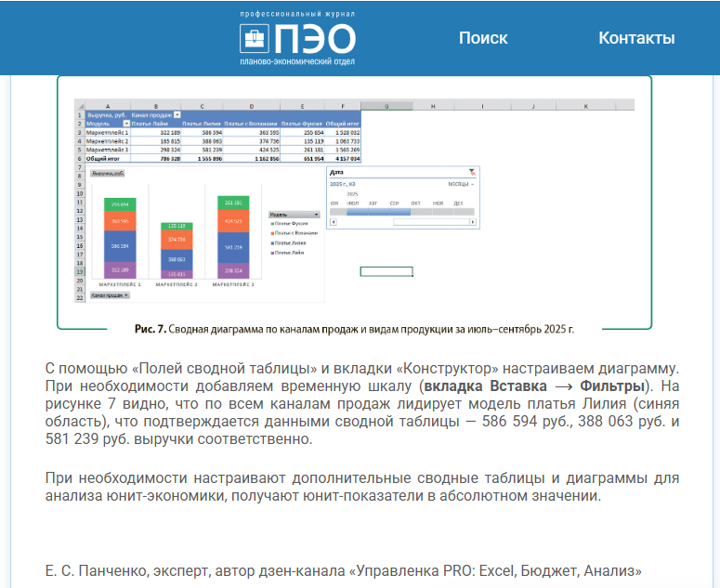Select the ОКТ month in the timeline
Screen dimensions: 720x588
click(x=415, y=203)
